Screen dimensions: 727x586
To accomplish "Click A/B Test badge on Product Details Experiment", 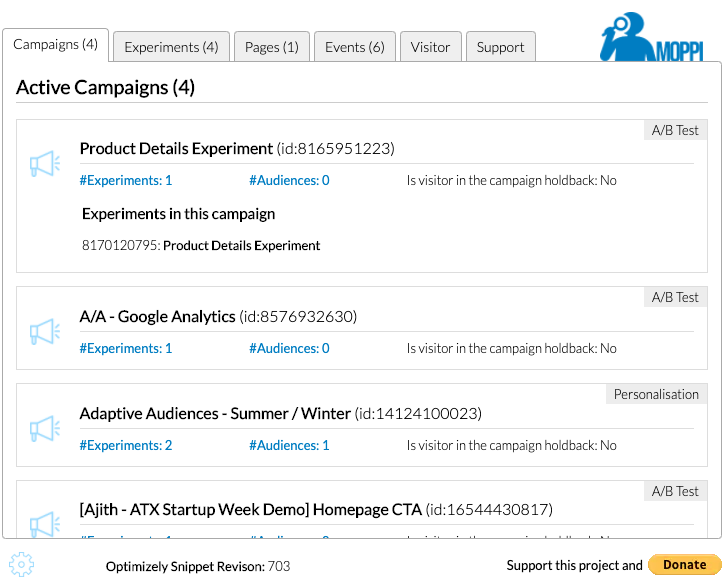I will click(675, 130).
